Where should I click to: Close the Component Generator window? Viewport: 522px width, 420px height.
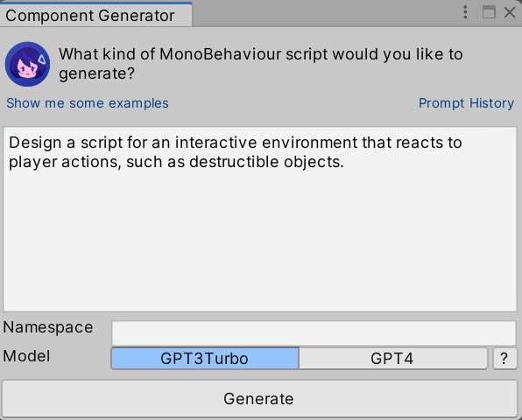tap(510, 12)
